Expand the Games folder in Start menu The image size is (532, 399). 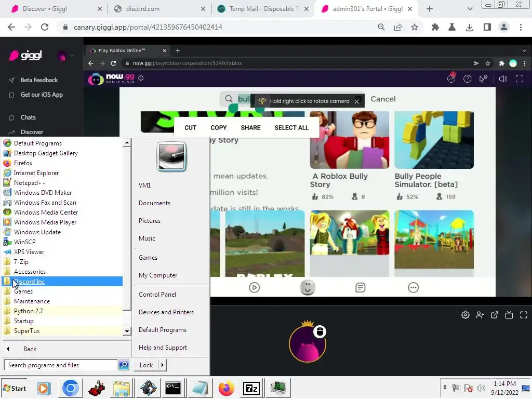pos(62,291)
